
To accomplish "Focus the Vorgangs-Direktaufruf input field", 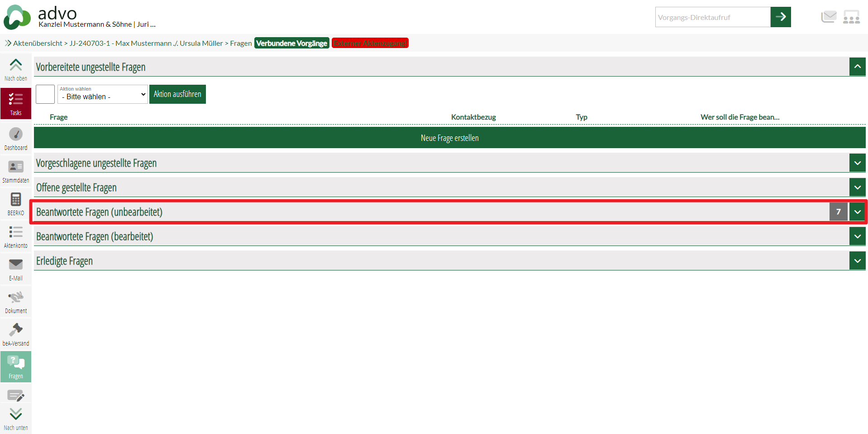I will click(712, 17).
